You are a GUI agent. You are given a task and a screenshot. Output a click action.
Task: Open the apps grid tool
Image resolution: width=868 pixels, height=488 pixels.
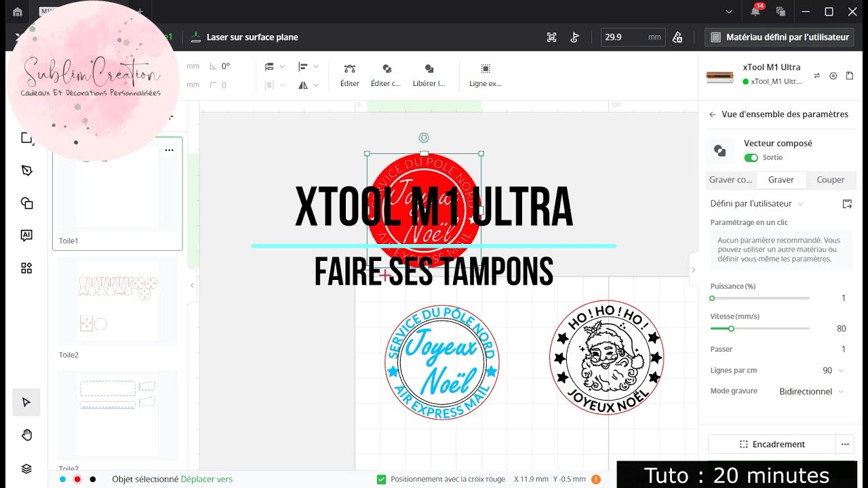26,268
